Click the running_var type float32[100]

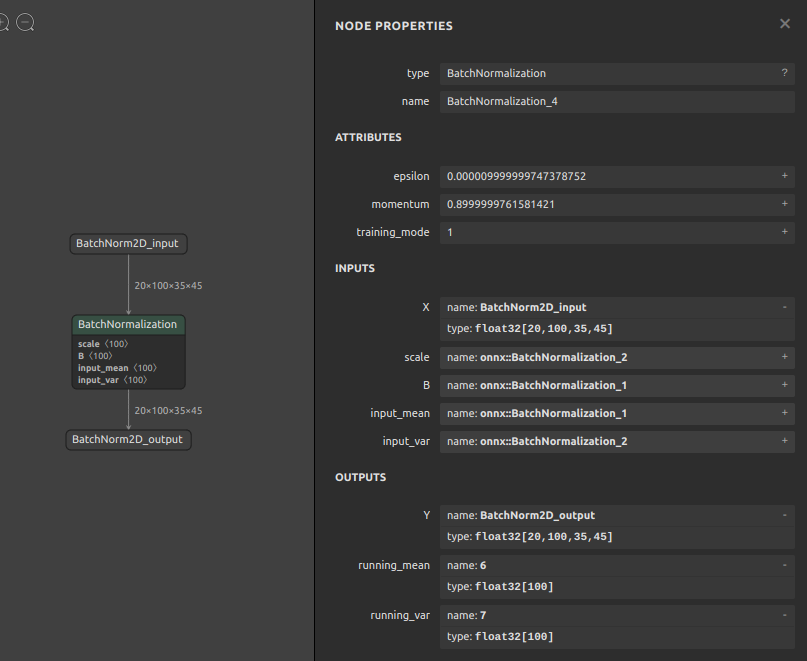click(x=514, y=636)
